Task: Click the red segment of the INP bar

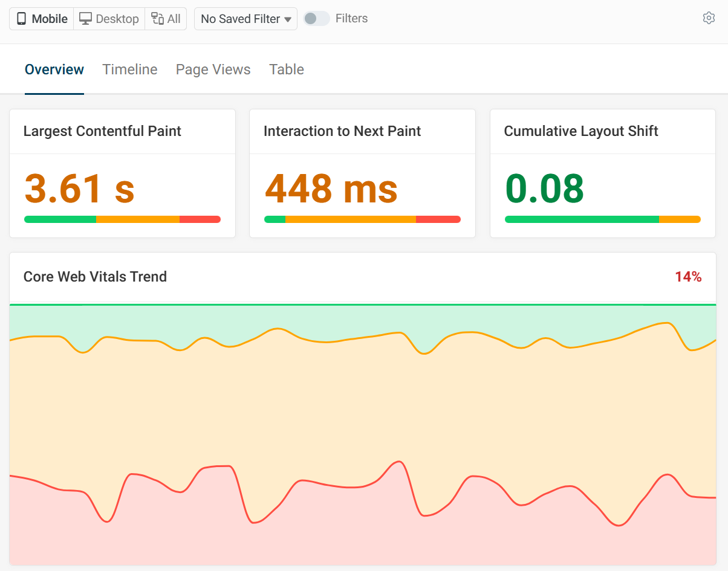Action: pyautogui.click(x=439, y=219)
